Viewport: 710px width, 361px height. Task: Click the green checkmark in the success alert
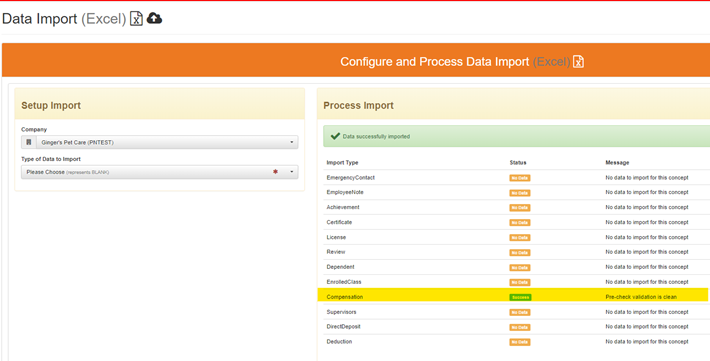tap(335, 136)
